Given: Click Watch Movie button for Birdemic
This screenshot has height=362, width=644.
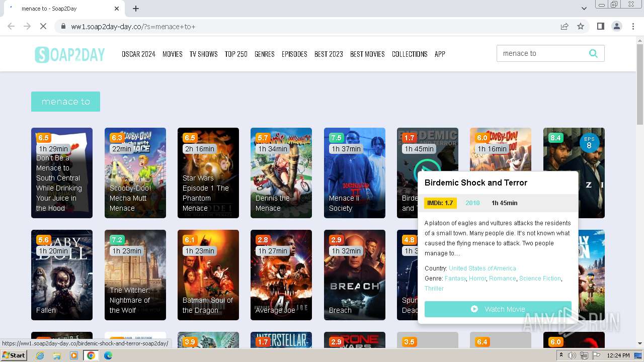Looking at the screenshot, I should (x=498, y=309).
